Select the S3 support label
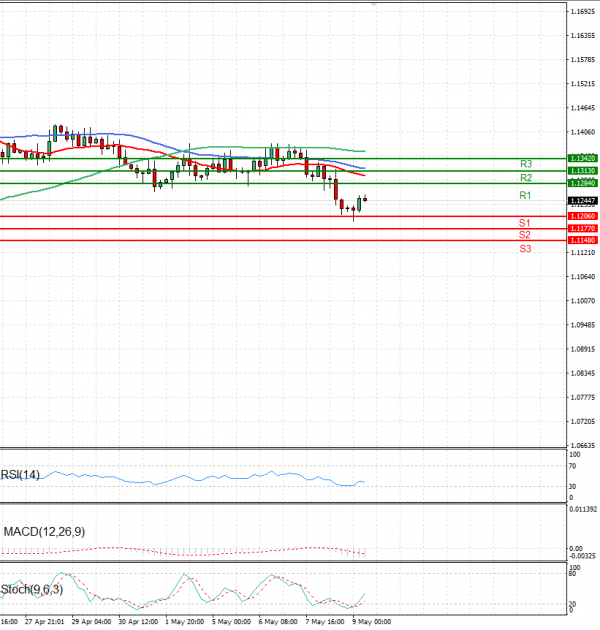Screen dimensions: 600x630 525,247
